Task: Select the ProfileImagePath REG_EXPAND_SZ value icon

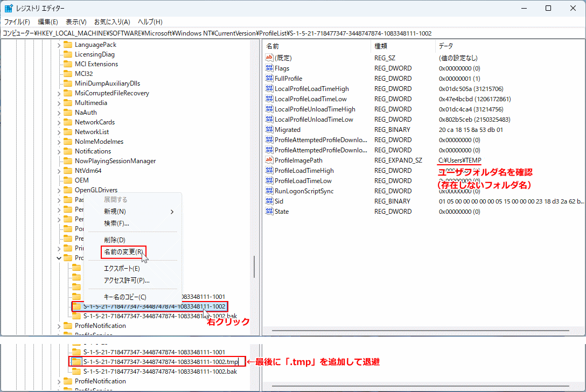Action: 269,160
